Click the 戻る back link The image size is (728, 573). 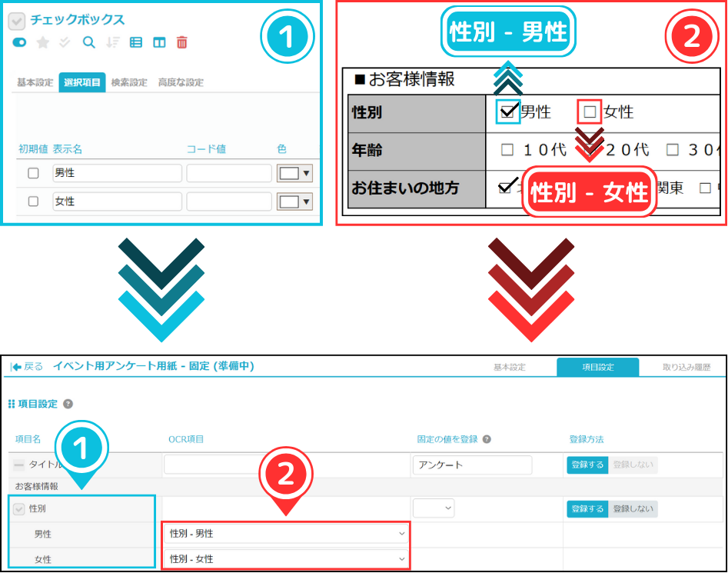point(28,367)
